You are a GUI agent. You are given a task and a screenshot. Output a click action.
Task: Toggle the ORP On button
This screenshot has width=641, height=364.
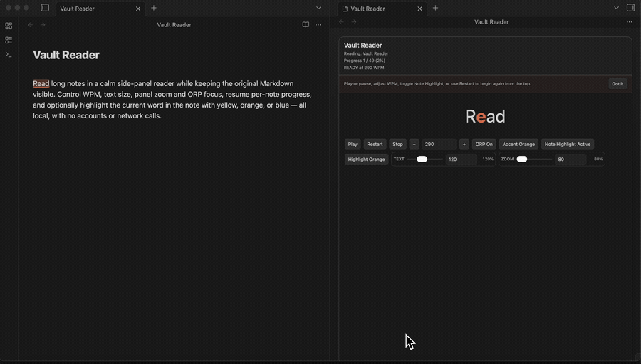484,144
